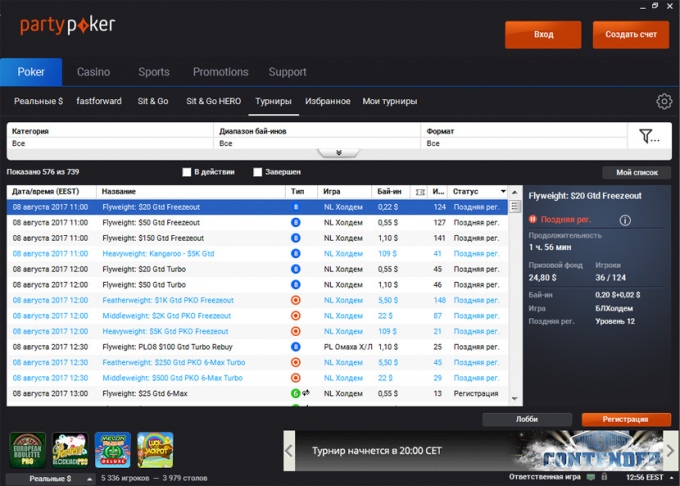The height and width of the screenshot is (486, 680).
Task: Enable the "Завершен" checkbox
Action: pos(258,172)
